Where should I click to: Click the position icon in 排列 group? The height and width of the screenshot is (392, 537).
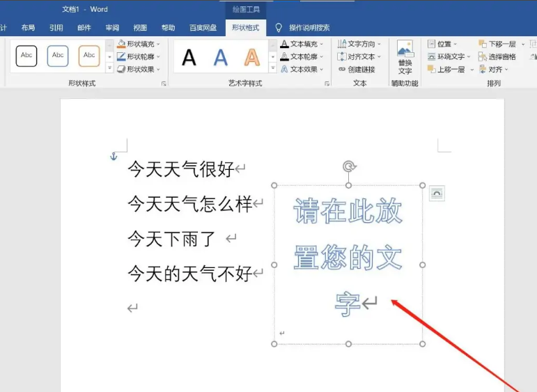pyautogui.click(x=432, y=44)
